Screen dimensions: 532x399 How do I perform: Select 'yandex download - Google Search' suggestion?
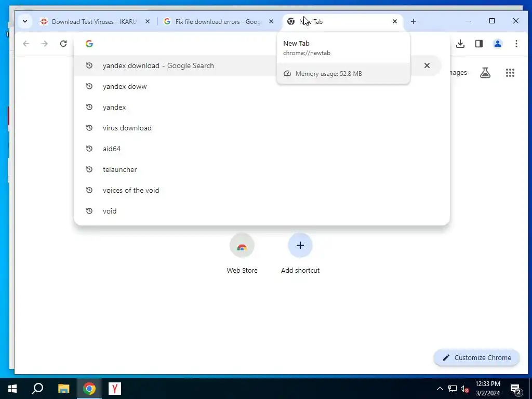[258, 65]
